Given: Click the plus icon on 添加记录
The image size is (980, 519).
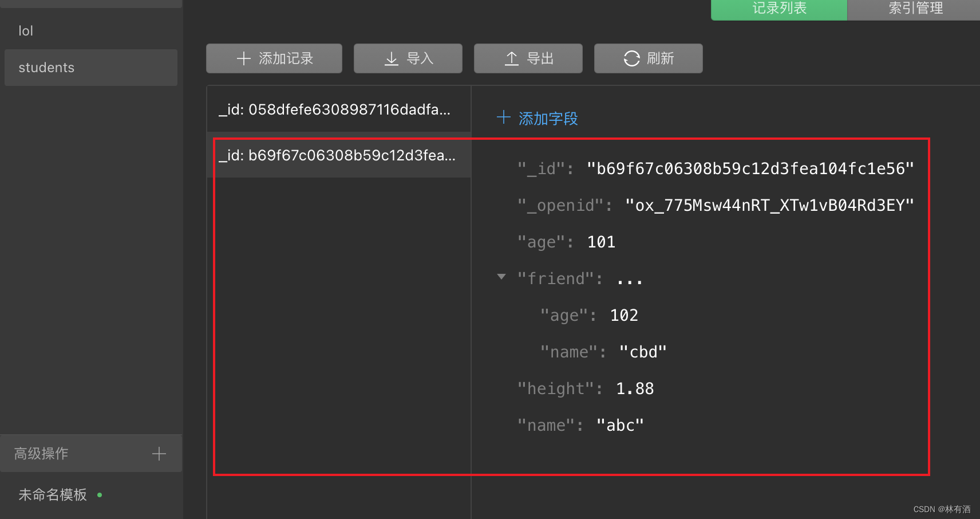Looking at the screenshot, I should click(x=244, y=58).
